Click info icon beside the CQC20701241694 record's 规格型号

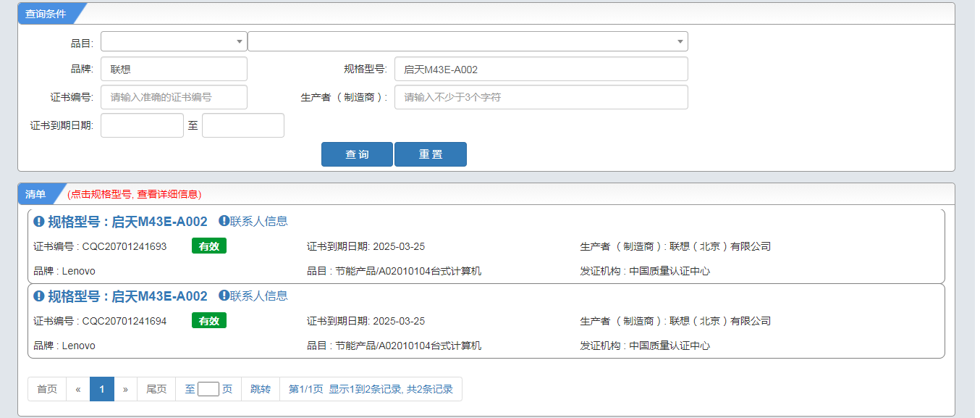click(x=39, y=296)
